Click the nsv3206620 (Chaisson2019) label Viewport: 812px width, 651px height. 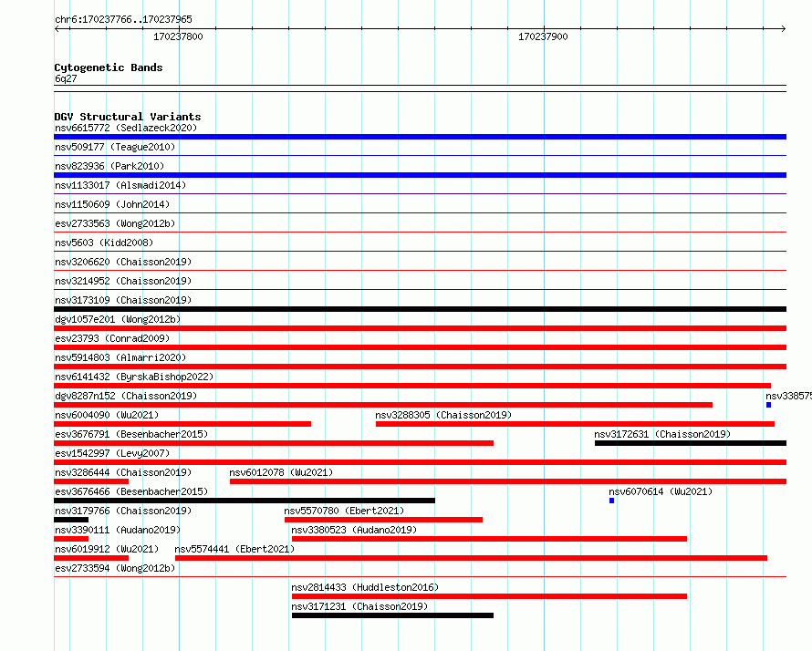[x=123, y=262]
